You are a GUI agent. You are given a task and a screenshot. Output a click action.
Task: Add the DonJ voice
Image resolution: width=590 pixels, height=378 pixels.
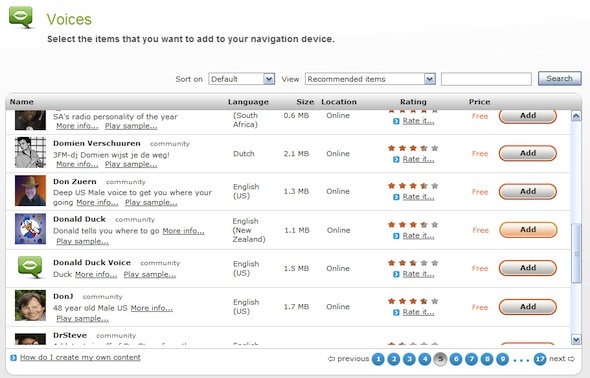pyautogui.click(x=528, y=307)
